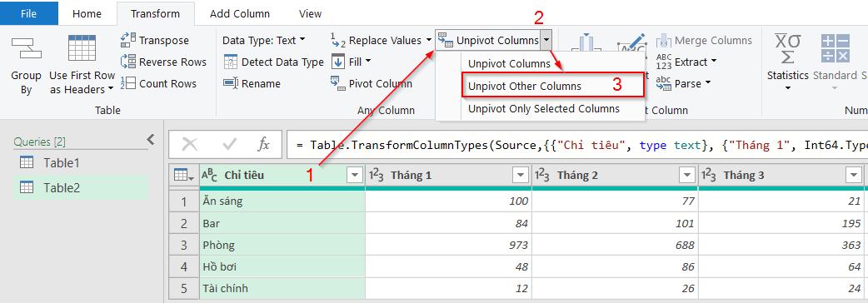Click the value 195 cell

(x=781, y=223)
